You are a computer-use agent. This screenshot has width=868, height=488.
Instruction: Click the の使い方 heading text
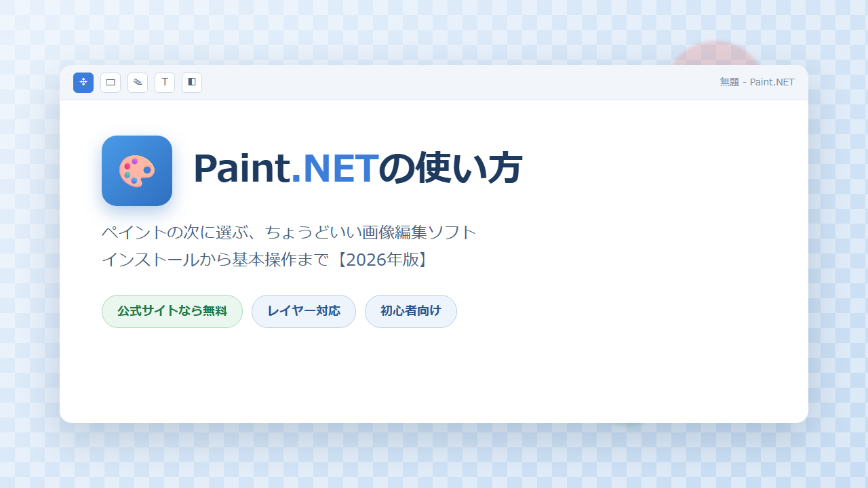pyautogui.click(x=450, y=168)
